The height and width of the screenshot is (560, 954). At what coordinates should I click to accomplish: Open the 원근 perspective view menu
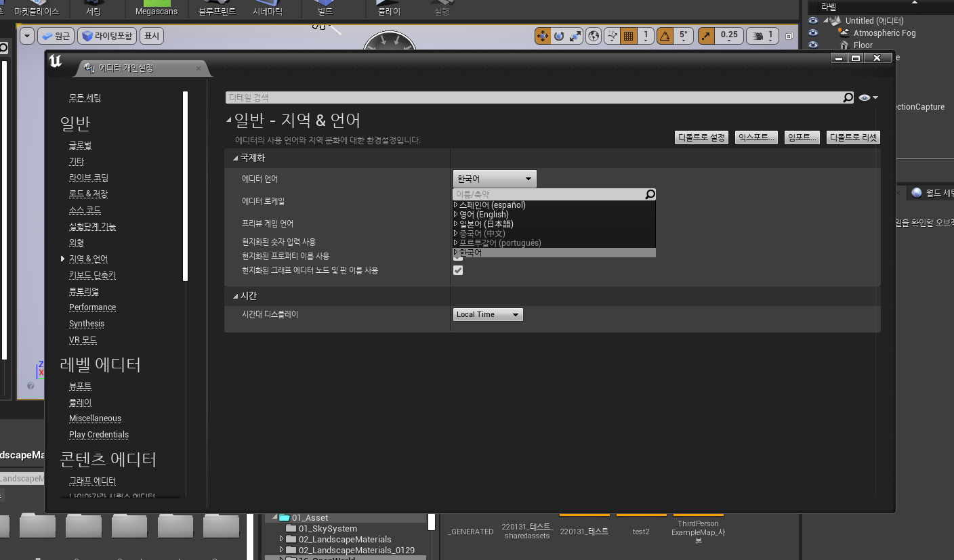(x=56, y=36)
